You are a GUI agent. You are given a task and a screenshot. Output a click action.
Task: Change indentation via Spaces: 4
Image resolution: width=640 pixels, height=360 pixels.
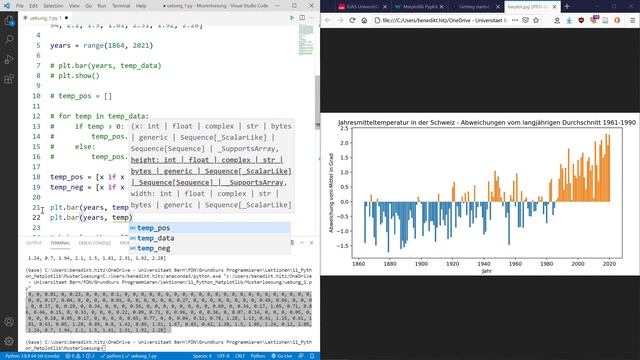202,356
